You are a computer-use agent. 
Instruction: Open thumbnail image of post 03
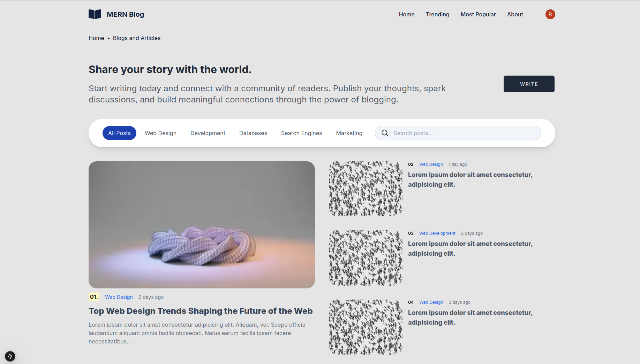pos(366,258)
